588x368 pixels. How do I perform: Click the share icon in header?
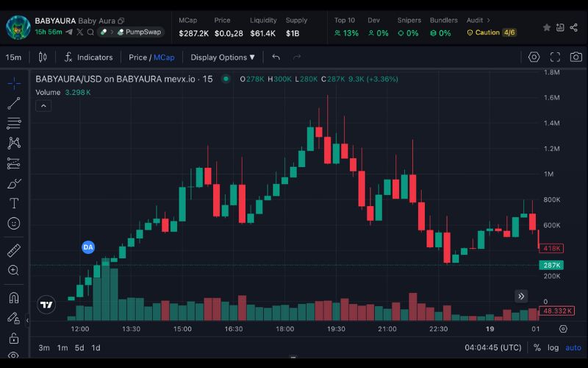coord(573,27)
